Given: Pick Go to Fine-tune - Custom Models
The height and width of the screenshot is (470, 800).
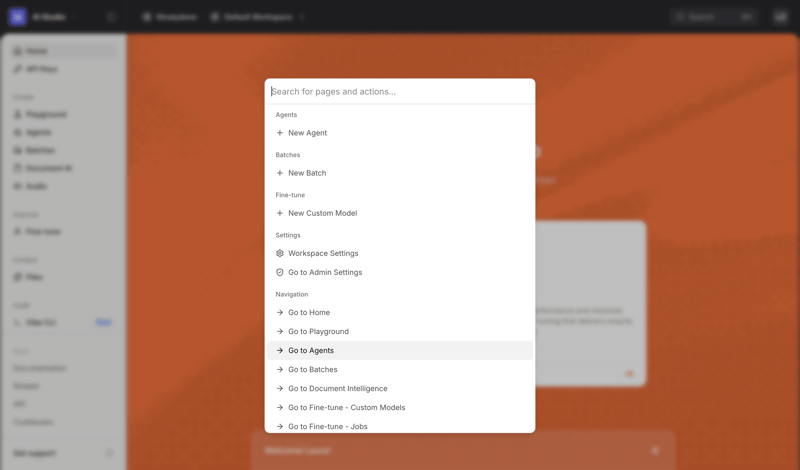Looking at the screenshot, I should coord(346,407).
